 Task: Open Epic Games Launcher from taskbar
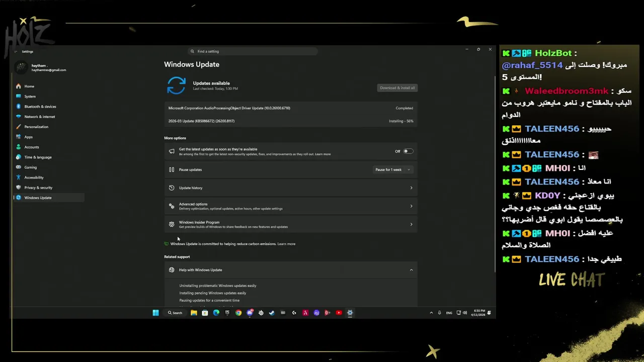[x=227, y=313]
